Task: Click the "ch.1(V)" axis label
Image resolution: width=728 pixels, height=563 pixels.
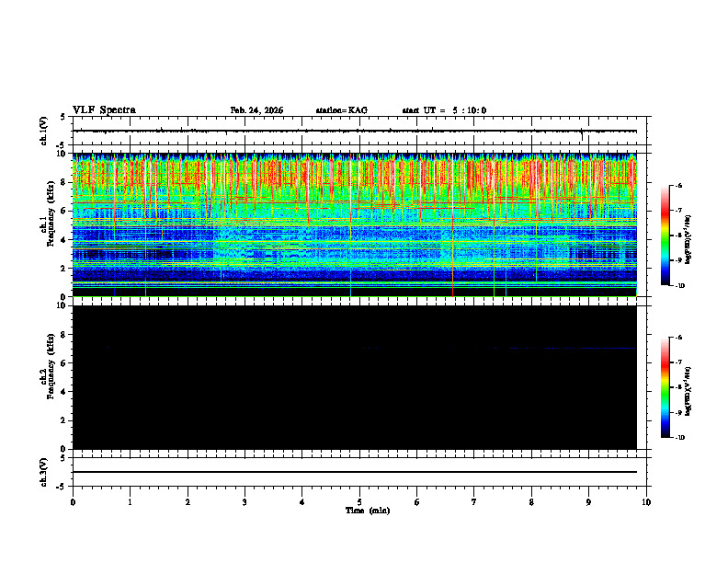Action: 43,131
